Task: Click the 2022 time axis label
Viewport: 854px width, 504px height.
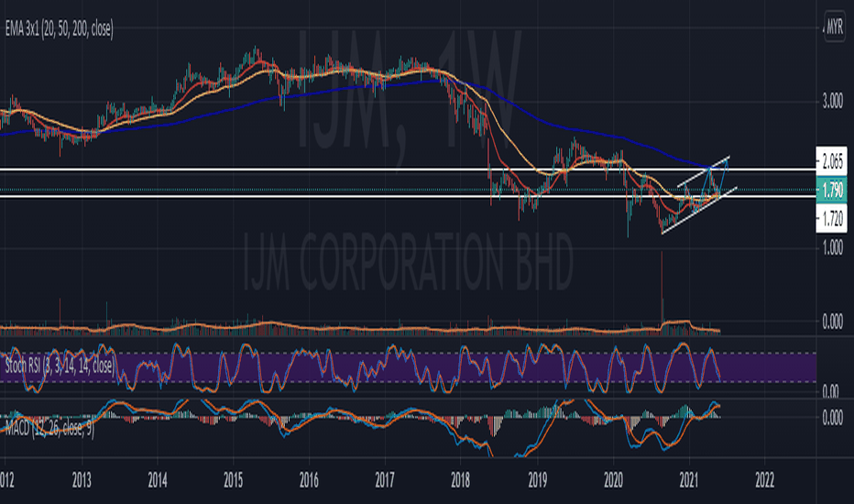Action: point(764,480)
